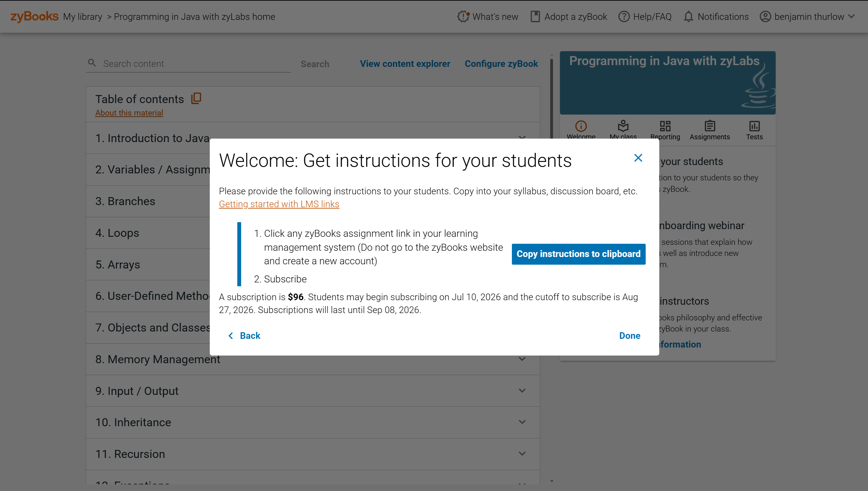
Task: Click the Done button
Action: (x=630, y=336)
